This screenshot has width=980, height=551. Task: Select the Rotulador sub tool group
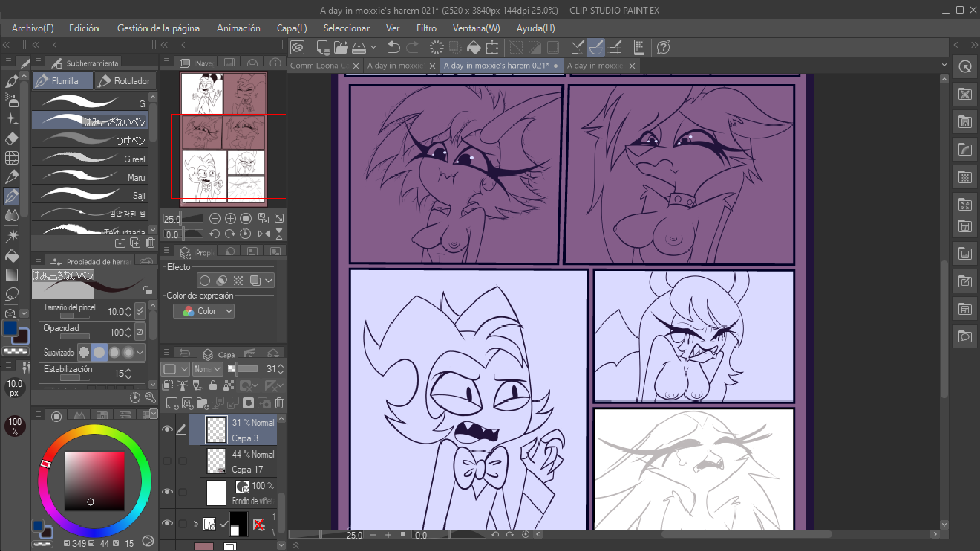point(126,81)
